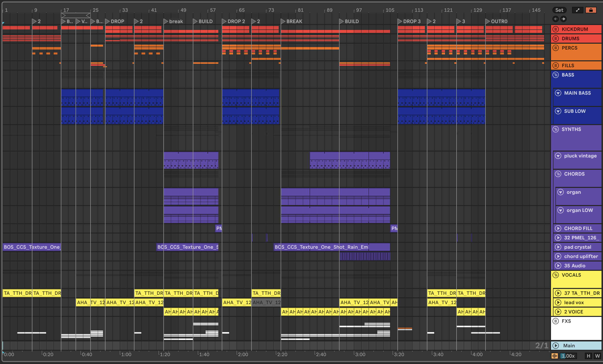
Task: Click the BUILD locator at bar 53
Action: 203,21
